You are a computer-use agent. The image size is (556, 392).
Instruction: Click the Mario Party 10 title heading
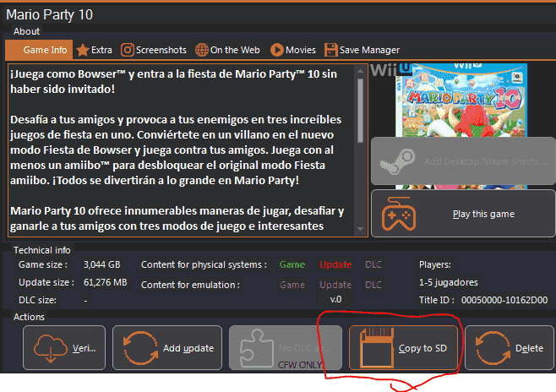coord(49,15)
